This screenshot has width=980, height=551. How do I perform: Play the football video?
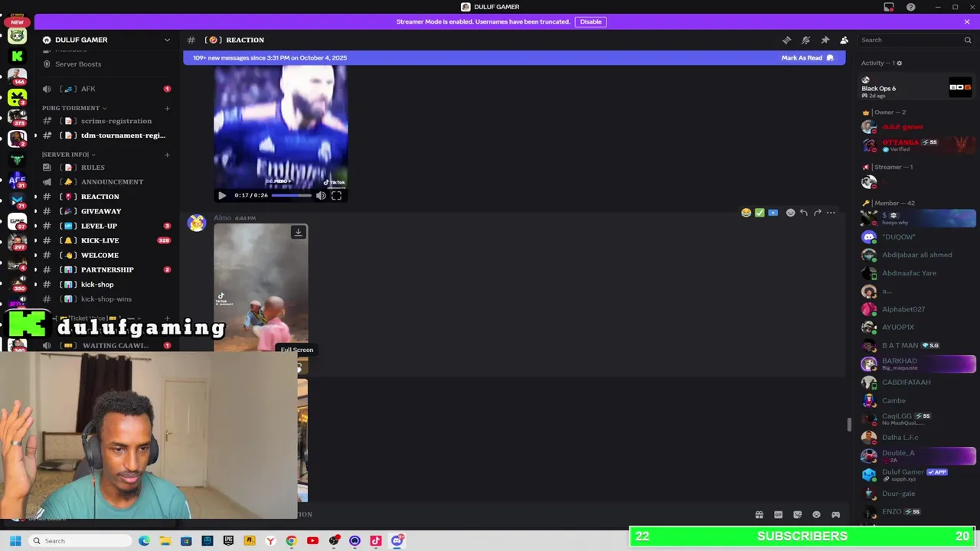(222, 195)
